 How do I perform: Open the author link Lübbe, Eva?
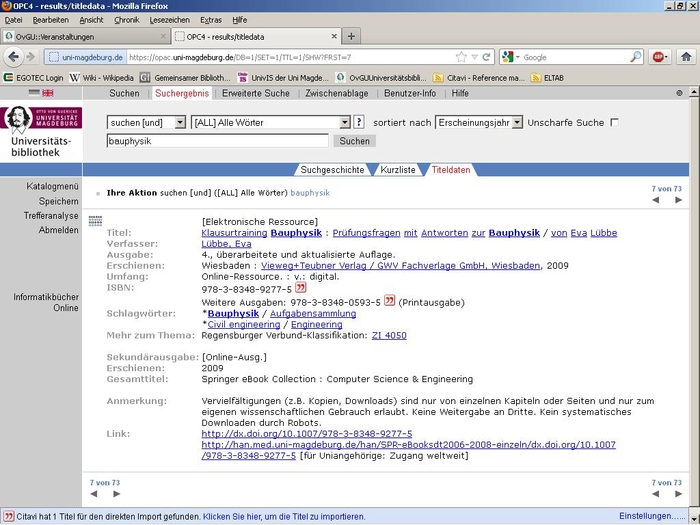point(226,244)
